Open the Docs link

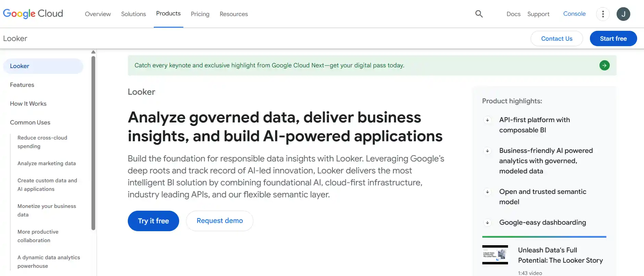click(513, 14)
